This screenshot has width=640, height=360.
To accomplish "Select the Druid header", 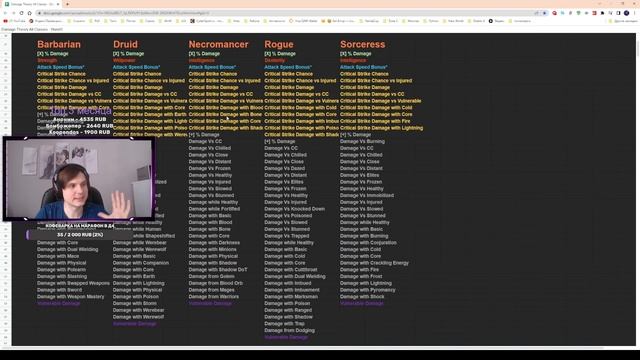I will [125, 44].
